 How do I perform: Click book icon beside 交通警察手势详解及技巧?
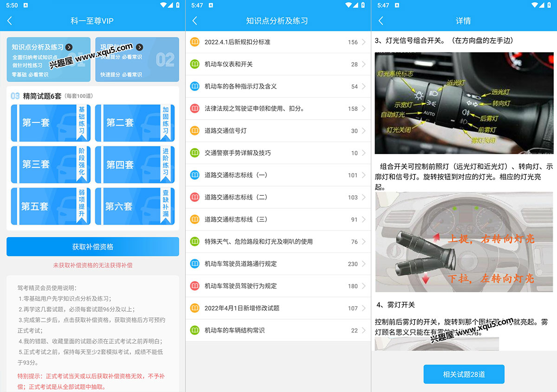195,153
